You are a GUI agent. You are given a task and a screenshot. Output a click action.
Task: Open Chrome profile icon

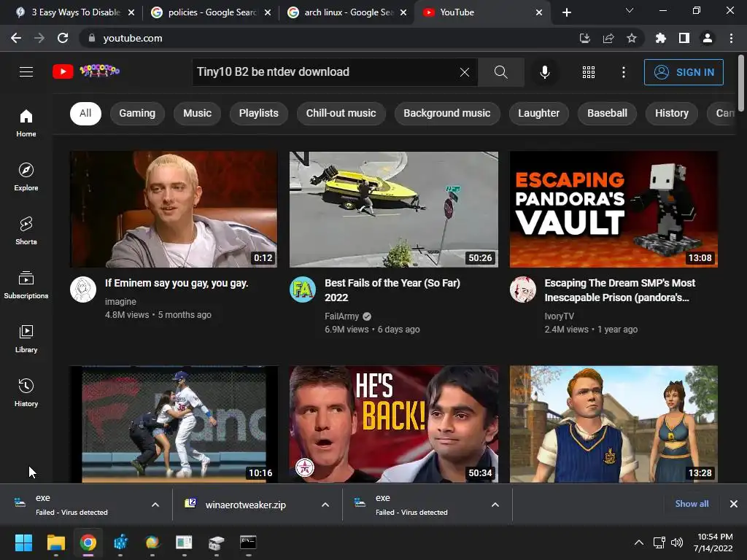[x=708, y=38]
